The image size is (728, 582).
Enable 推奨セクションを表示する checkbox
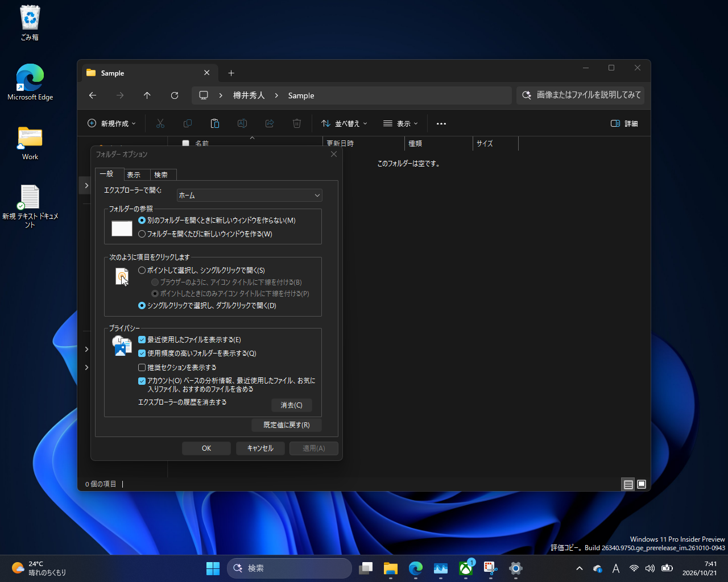tap(142, 368)
